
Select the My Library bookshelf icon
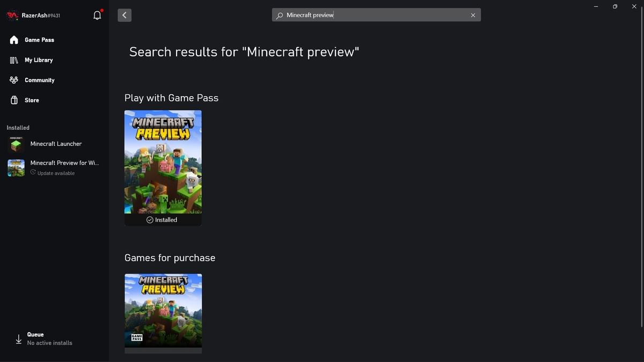[13, 60]
